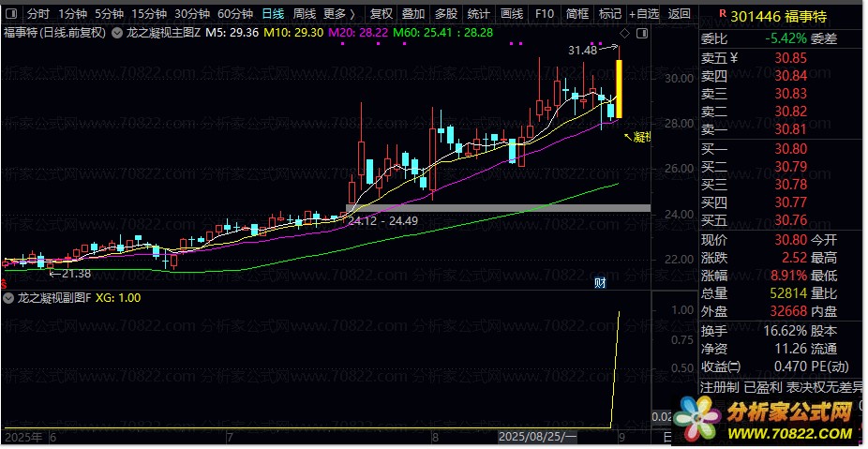Select the 买三 price 30.78
868x449 pixels.
[790, 185]
